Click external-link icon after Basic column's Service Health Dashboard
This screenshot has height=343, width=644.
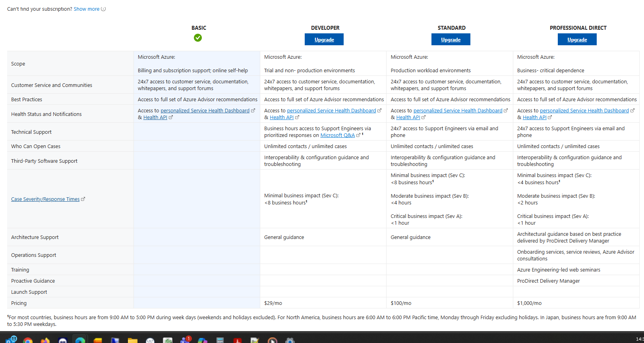[x=253, y=111]
